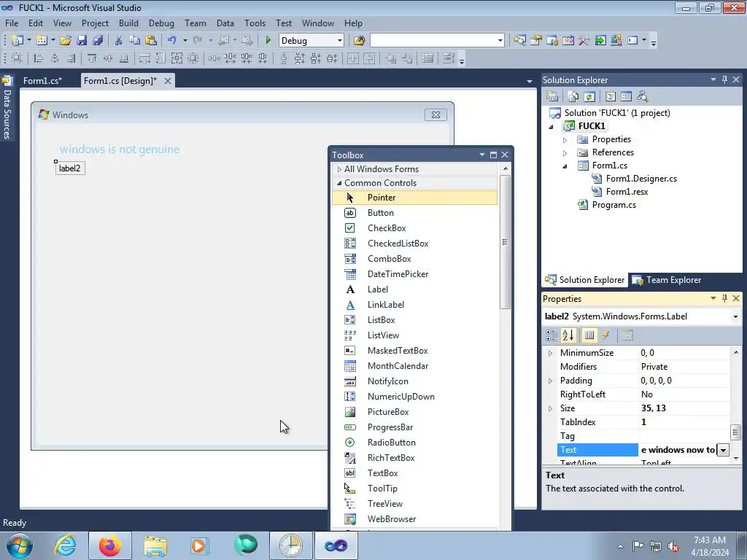Open Command Window icon in main toolbar
The width and height of the screenshot is (747, 560).
[x=632, y=41]
